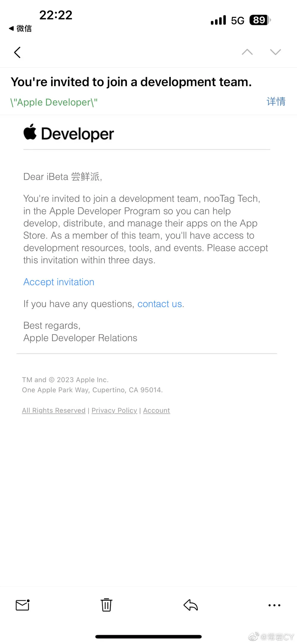The image size is (297, 644).
Task: Mark email as unread envelope icon
Action: [x=23, y=605]
